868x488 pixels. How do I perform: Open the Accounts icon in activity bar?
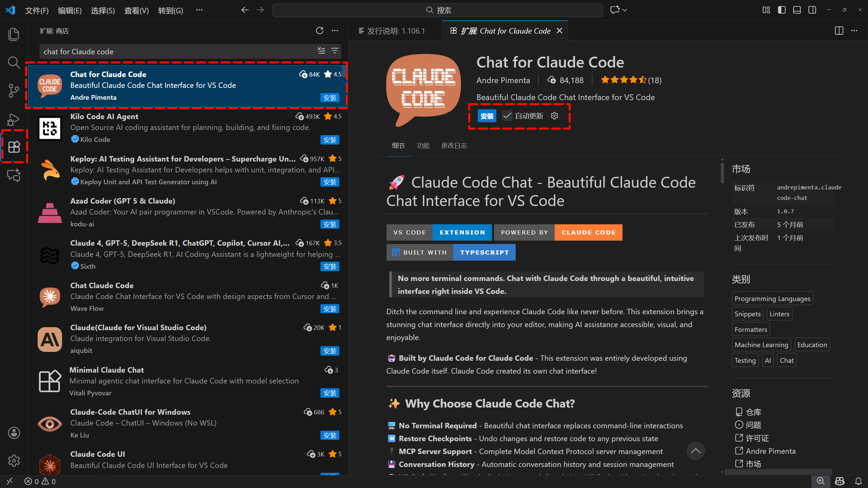coord(14,433)
